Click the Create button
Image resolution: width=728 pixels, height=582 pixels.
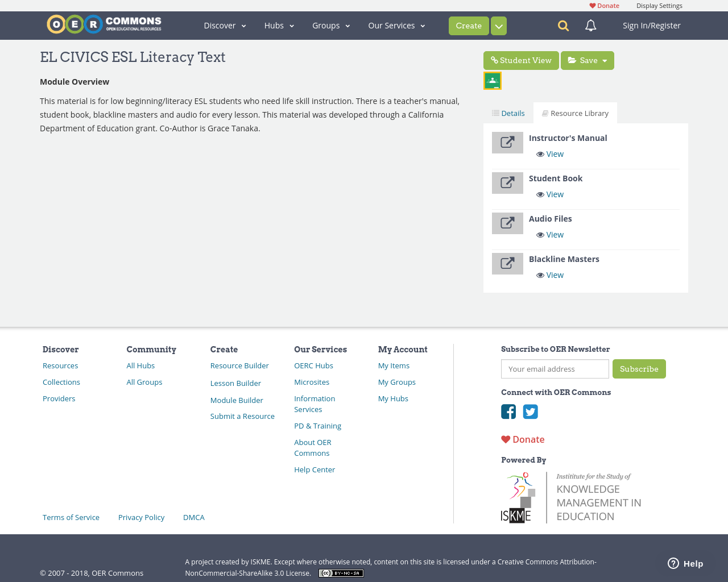[469, 26]
